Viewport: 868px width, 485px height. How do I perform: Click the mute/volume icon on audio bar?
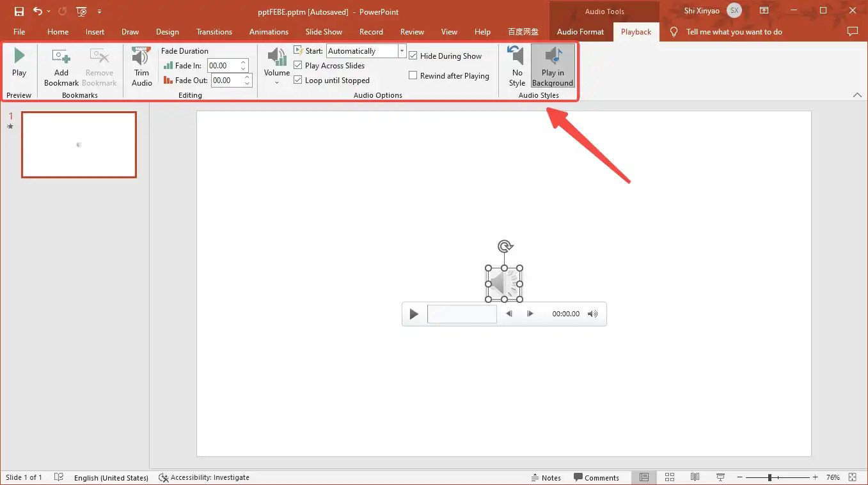593,314
